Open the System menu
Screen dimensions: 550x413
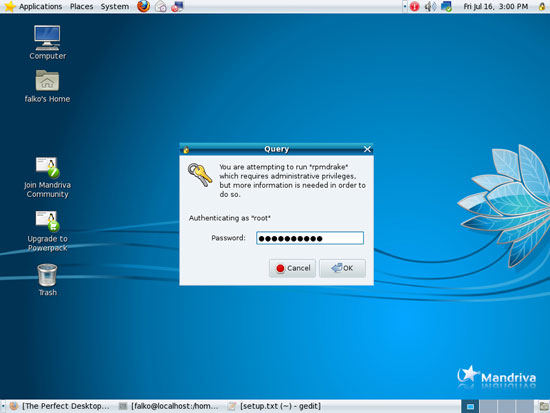(115, 6)
